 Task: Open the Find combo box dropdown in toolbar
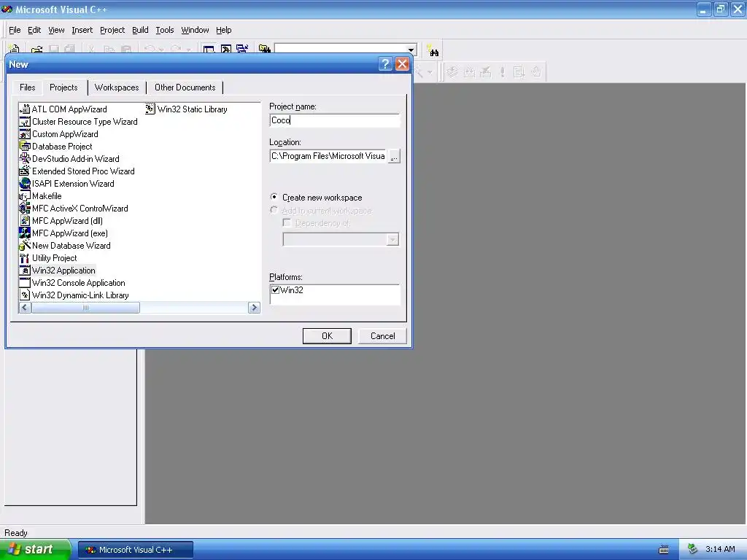coord(411,50)
